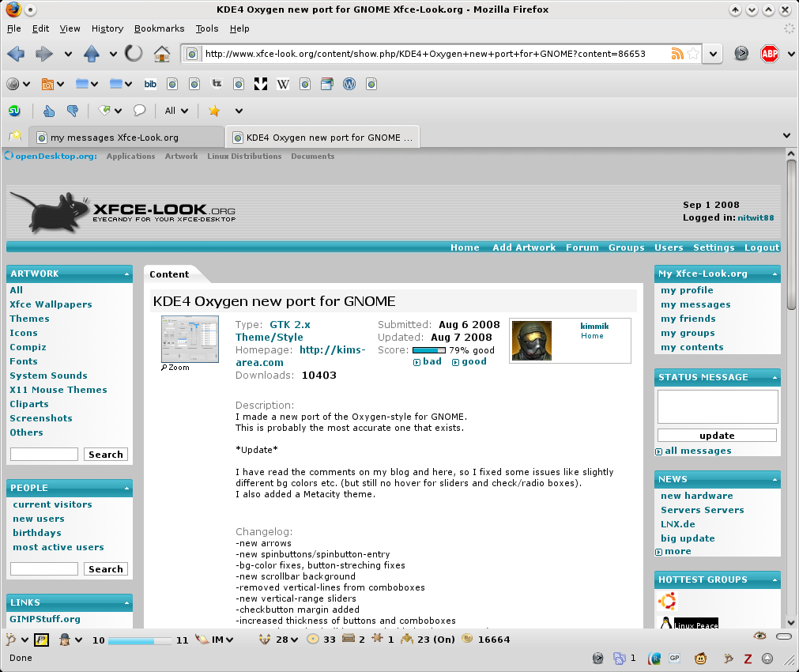Viewport: 799px width, 672px height.
Task: Open Xfce Wallpapers in Artwork list
Action: 51,304
